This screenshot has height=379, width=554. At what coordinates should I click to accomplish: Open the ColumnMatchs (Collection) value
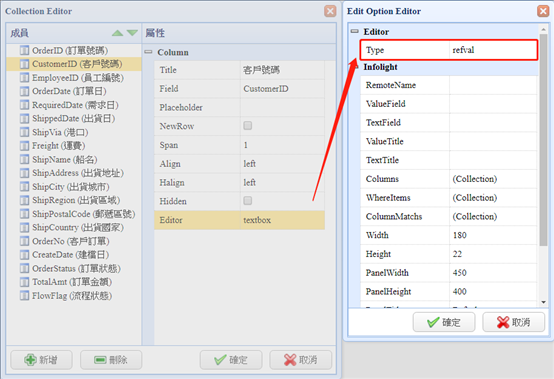(x=493, y=216)
